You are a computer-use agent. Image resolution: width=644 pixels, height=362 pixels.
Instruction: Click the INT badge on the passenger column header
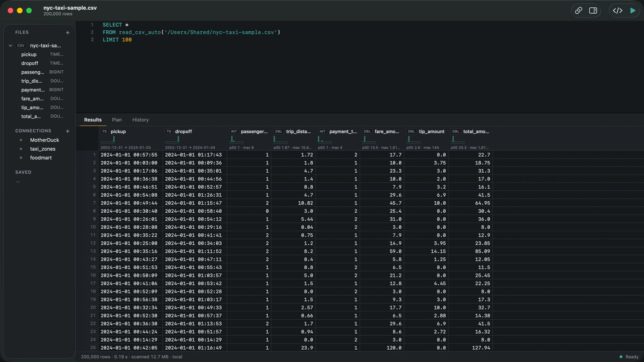[x=234, y=131]
